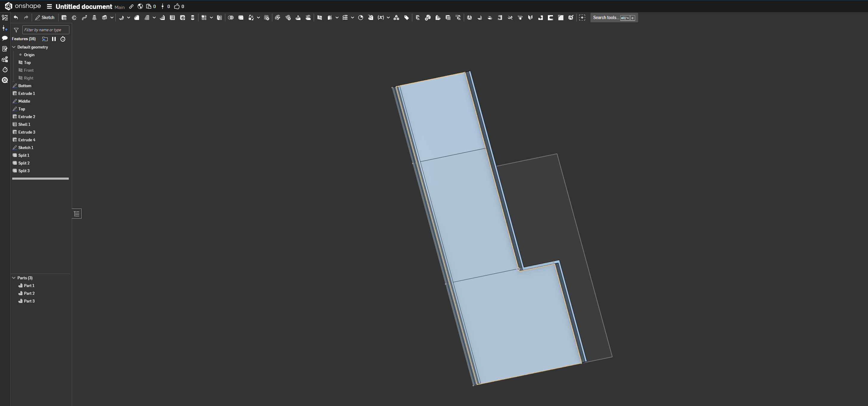Open the Loft tool dropdown arrow
Image resolution: width=868 pixels, height=406 pixels.
tap(112, 18)
